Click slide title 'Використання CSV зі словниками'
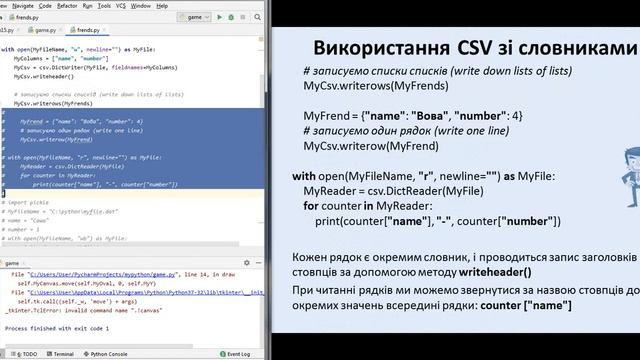The image size is (640, 360). click(x=475, y=48)
